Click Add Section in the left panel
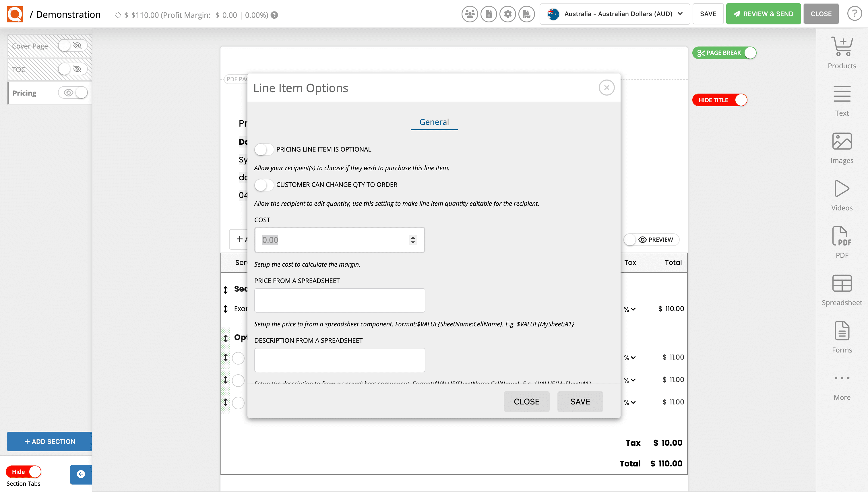Viewport: 868px width, 492px height. pos(49,441)
